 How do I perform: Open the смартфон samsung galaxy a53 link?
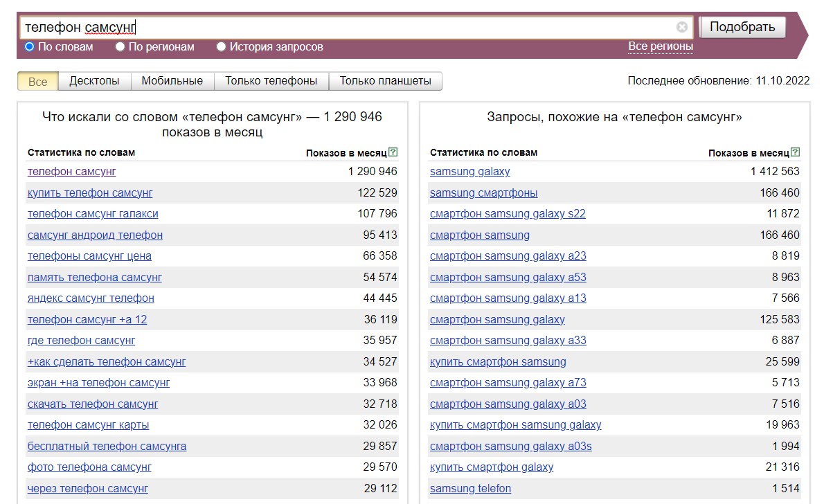pos(508,277)
